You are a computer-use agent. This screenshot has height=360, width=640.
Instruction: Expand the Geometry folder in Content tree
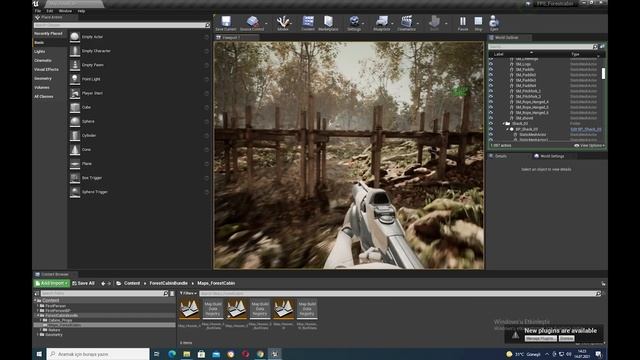coord(38,335)
